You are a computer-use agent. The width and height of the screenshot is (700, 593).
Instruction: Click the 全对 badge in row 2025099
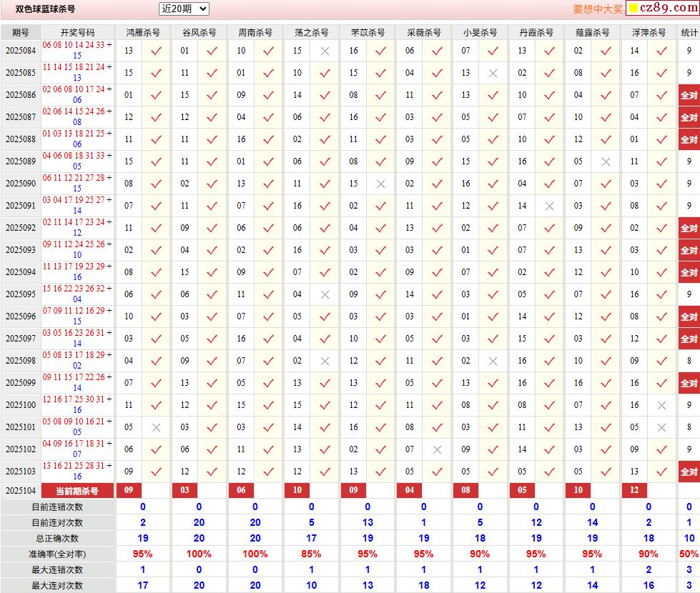tap(689, 383)
